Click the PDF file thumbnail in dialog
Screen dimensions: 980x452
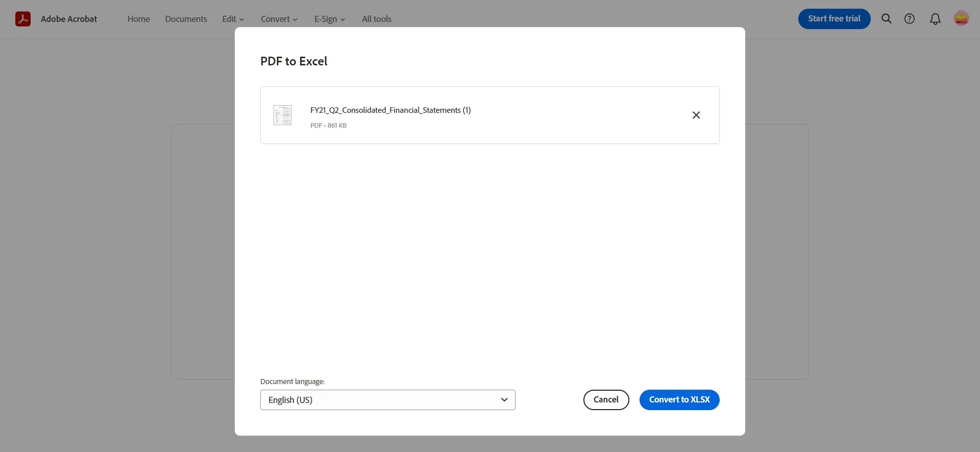coord(282,115)
